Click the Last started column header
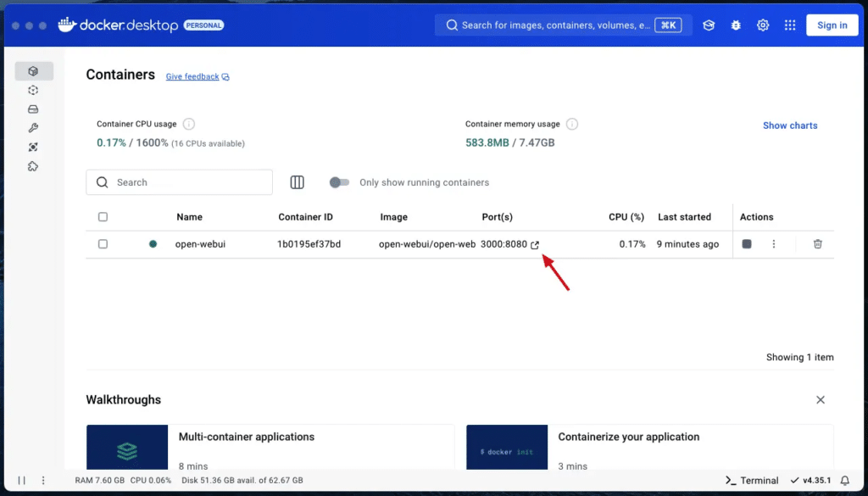The height and width of the screenshot is (496, 868). tap(684, 217)
